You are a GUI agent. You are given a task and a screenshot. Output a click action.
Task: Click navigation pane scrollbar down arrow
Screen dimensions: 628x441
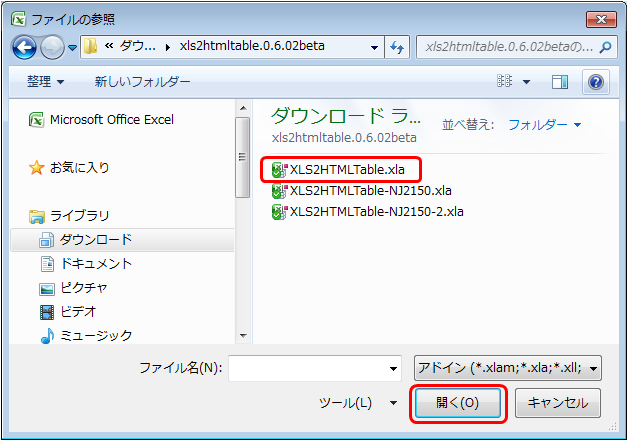pyautogui.click(x=243, y=336)
